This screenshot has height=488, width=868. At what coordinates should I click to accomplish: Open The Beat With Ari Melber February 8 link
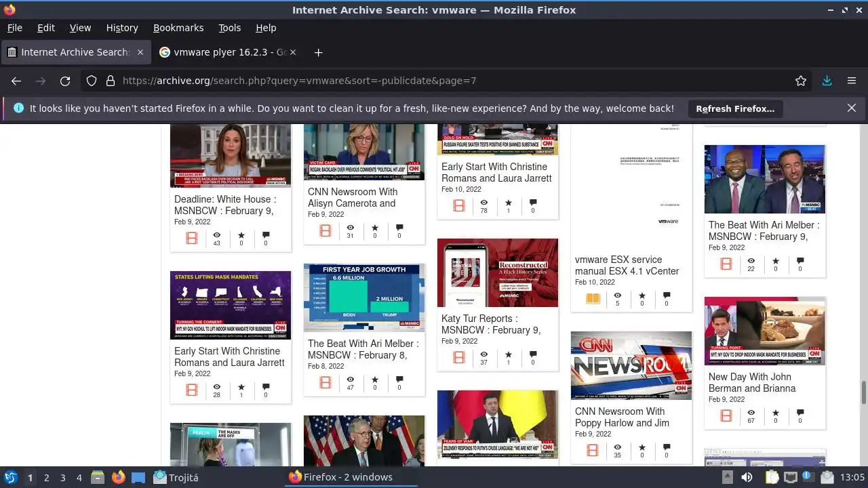tap(363, 350)
